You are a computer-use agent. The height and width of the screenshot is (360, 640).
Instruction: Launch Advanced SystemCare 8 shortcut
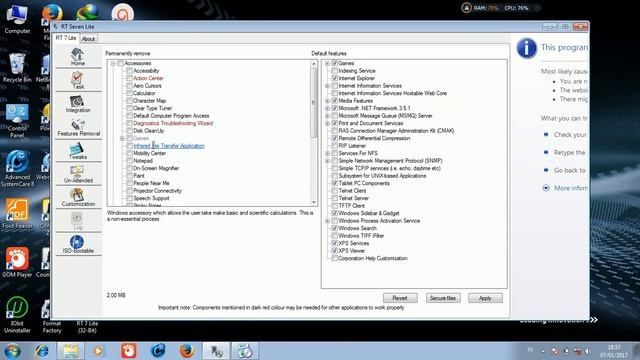tap(17, 169)
